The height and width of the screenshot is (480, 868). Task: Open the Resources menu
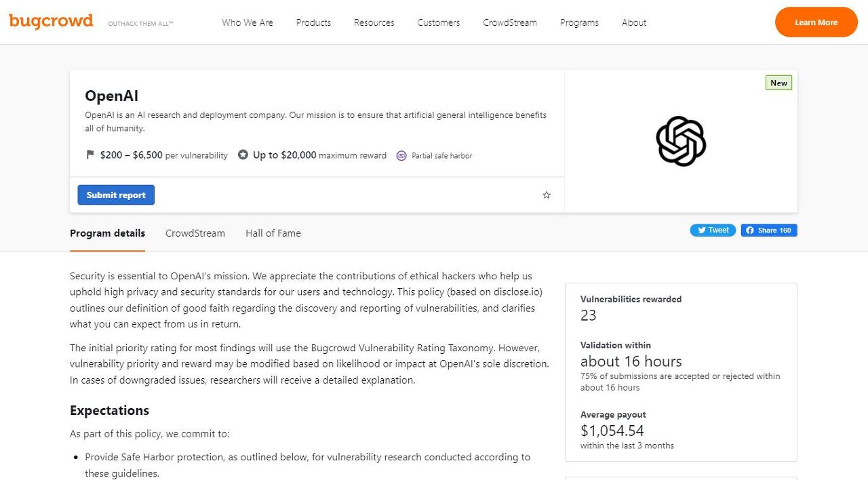pyautogui.click(x=374, y=22)
